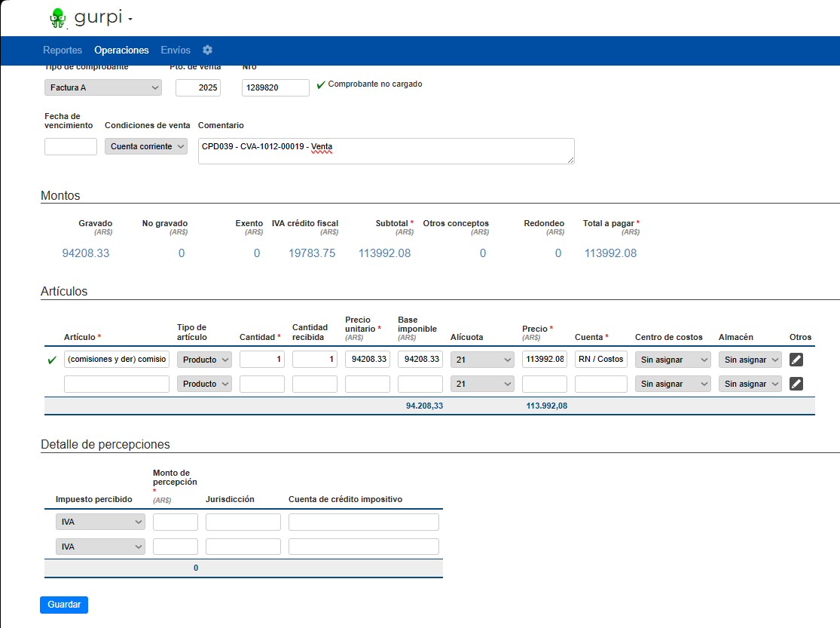
Task: Open Almacén Sin asignar dropdown in empty row
Action: [x=750, y=384]
